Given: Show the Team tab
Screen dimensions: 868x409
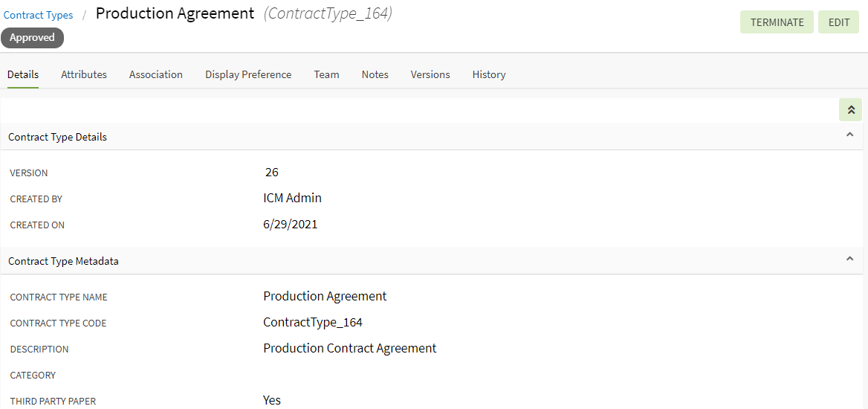Looking at the screenshot, I should [326, 74].
